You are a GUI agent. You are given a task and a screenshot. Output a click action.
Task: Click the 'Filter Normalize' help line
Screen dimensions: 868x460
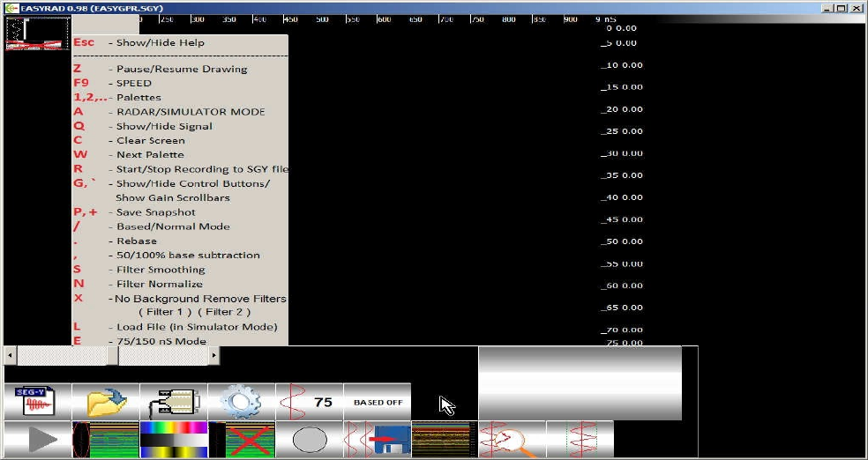click(138, 284)
